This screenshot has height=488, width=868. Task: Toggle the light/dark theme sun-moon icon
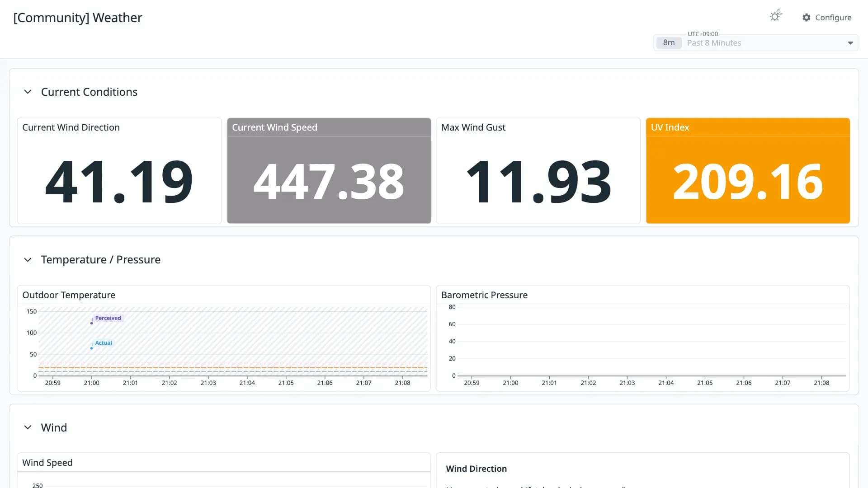(776, 16)
